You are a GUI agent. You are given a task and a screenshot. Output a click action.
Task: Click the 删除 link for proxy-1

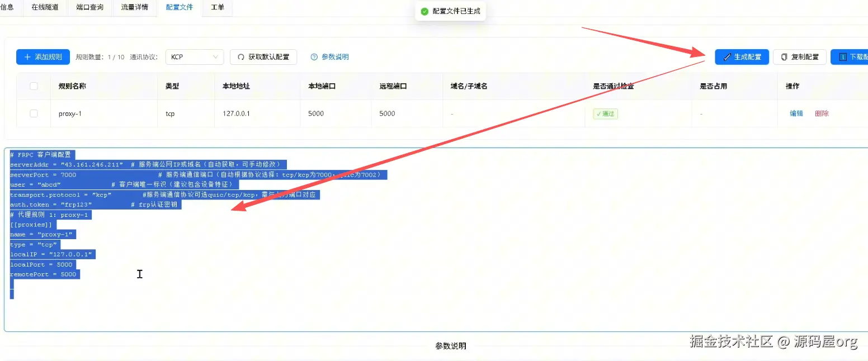coord(822,113)
